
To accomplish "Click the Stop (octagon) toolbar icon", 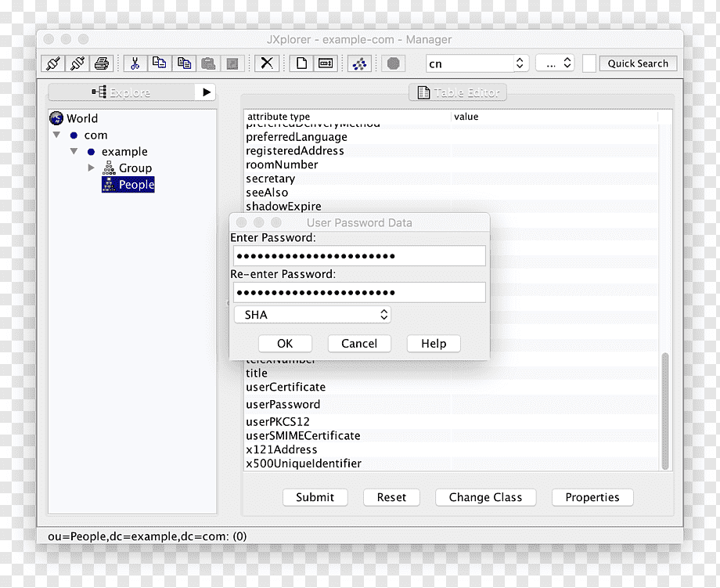I will 393,63.
